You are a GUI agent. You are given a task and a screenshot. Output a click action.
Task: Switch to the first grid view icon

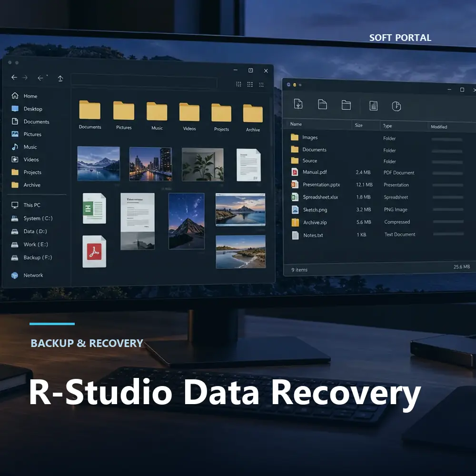coord(238,84)
